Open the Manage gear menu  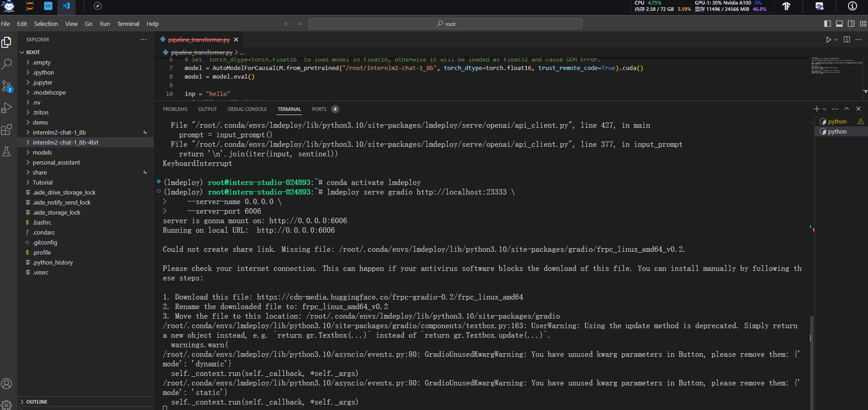(x=7, y=404)
